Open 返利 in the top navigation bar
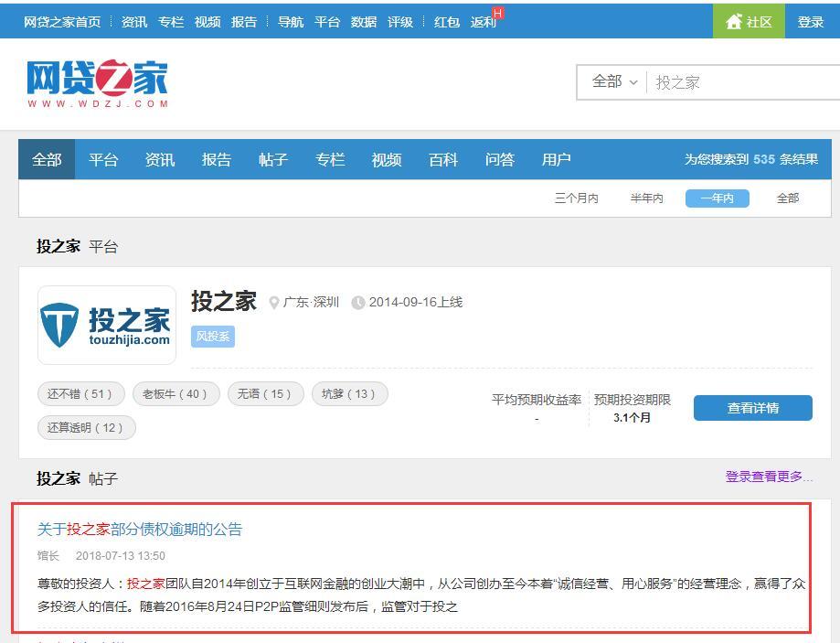Viewport: 840px width, 643px height. click(484, 22)
